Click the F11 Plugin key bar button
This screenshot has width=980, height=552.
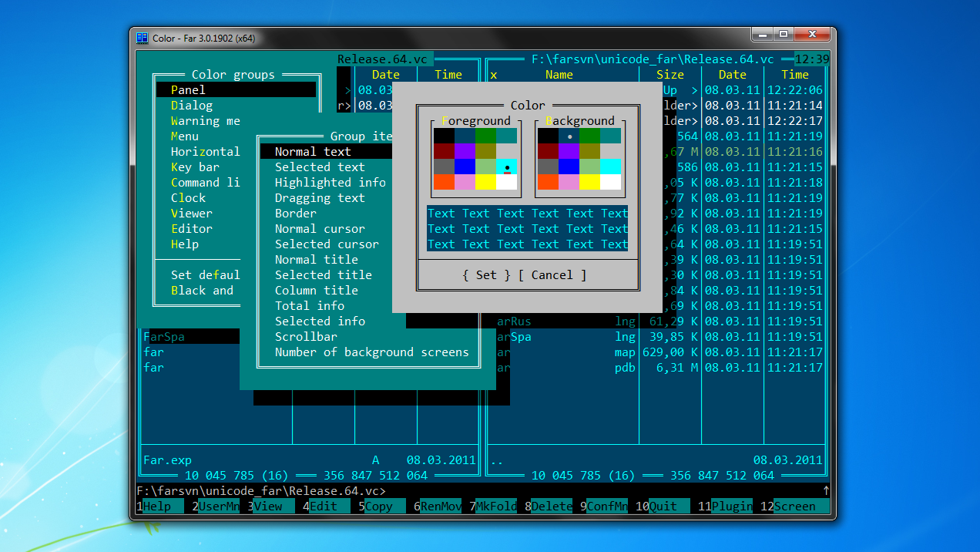click(730, 507)
